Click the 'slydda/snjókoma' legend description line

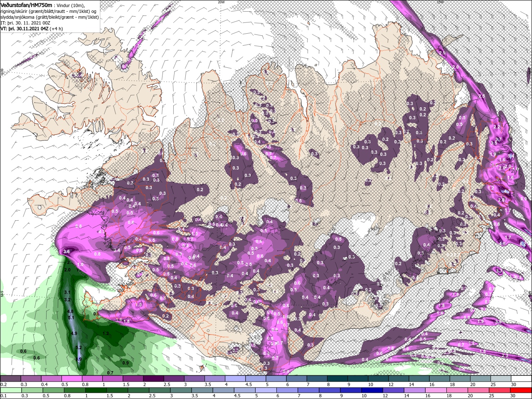pyautogui.click(x=49, y=17)
